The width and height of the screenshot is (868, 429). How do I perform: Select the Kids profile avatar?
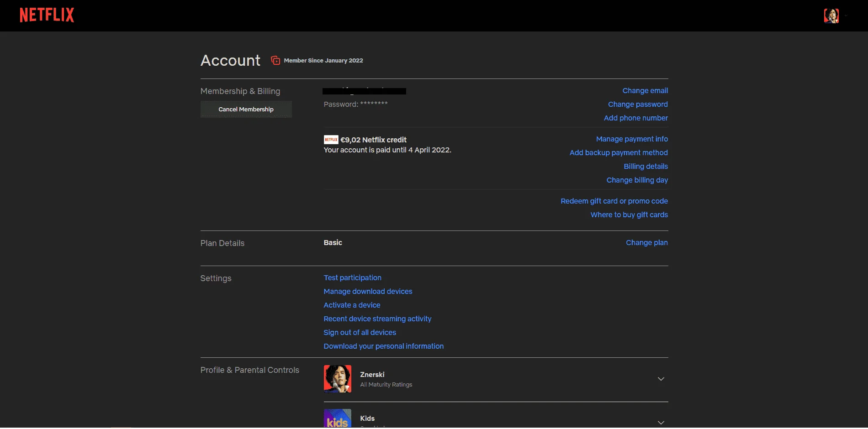(x=337, y=419)
